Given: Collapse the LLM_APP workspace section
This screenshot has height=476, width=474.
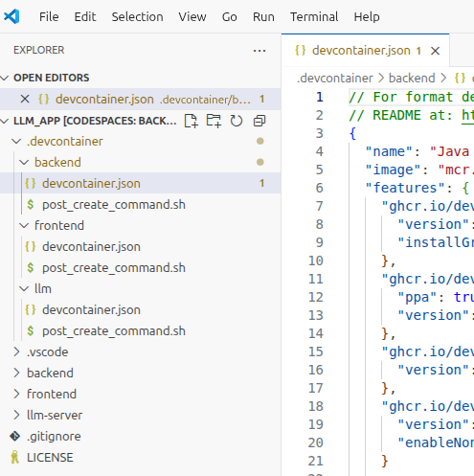Looking at the screenshot, I should pyautogui.click(x=5, y=121).
